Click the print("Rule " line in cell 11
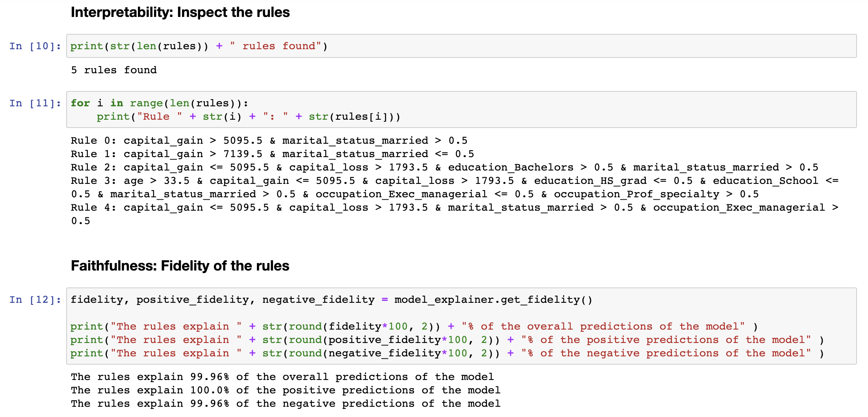868x417 pixels. click(249, 117)
